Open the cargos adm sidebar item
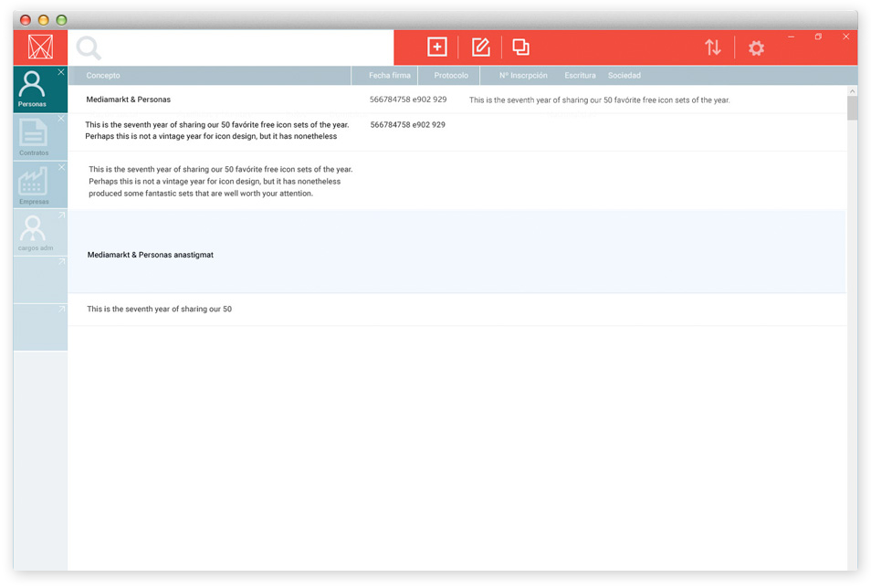 33,232
